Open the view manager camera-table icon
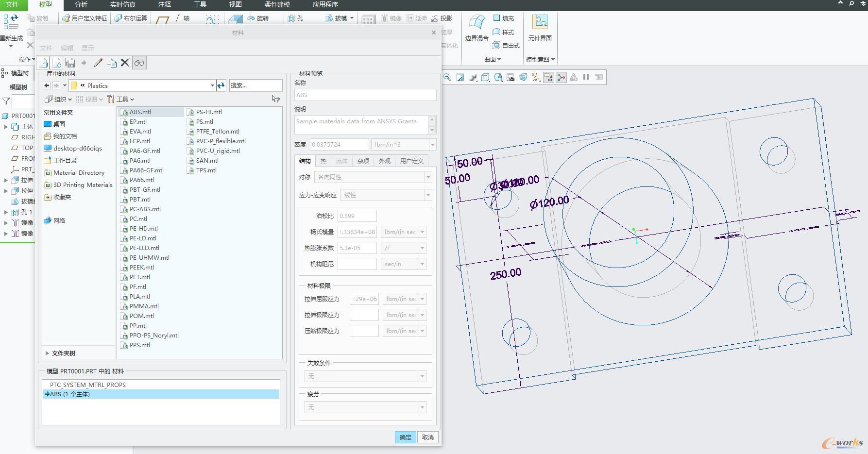868x454 pixels. tap(511, 77)
